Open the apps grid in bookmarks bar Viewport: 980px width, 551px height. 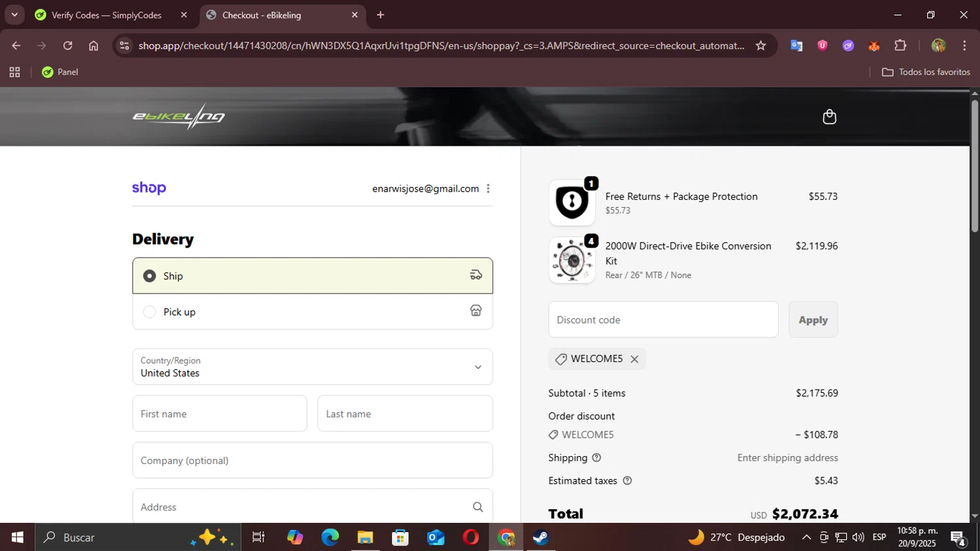point(14,72)
